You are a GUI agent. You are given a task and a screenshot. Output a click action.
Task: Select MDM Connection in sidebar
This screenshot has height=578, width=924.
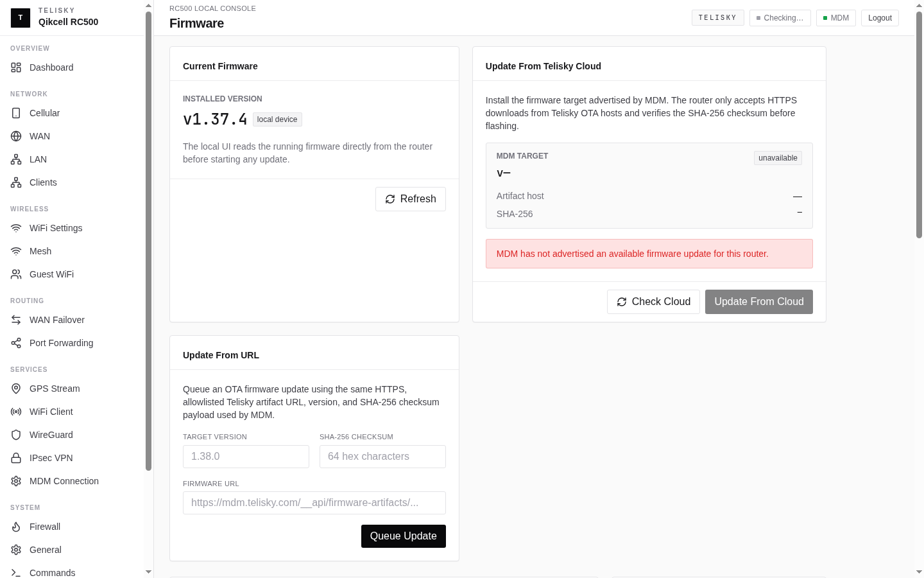(x=73, y=481)
